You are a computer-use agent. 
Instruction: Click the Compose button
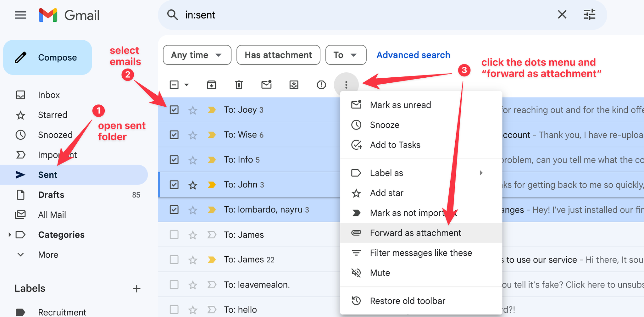[48, 58]
